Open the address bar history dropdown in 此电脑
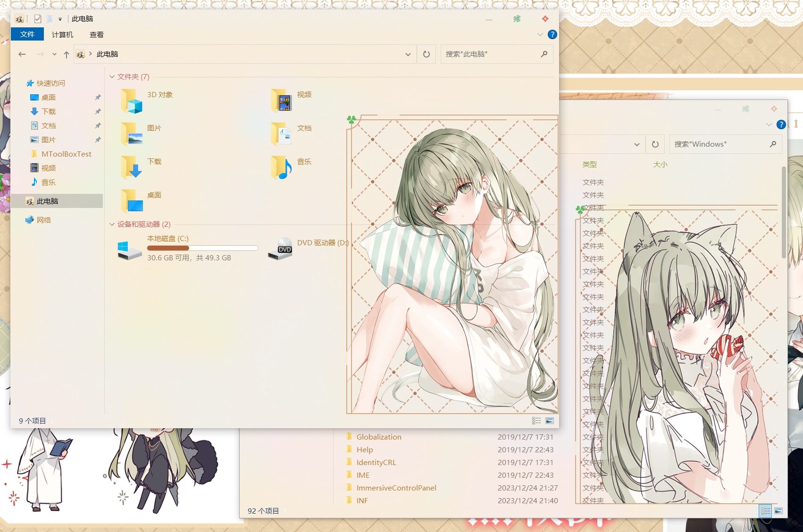The height and width of the screenshot is (532, 803). click(408, 54)
